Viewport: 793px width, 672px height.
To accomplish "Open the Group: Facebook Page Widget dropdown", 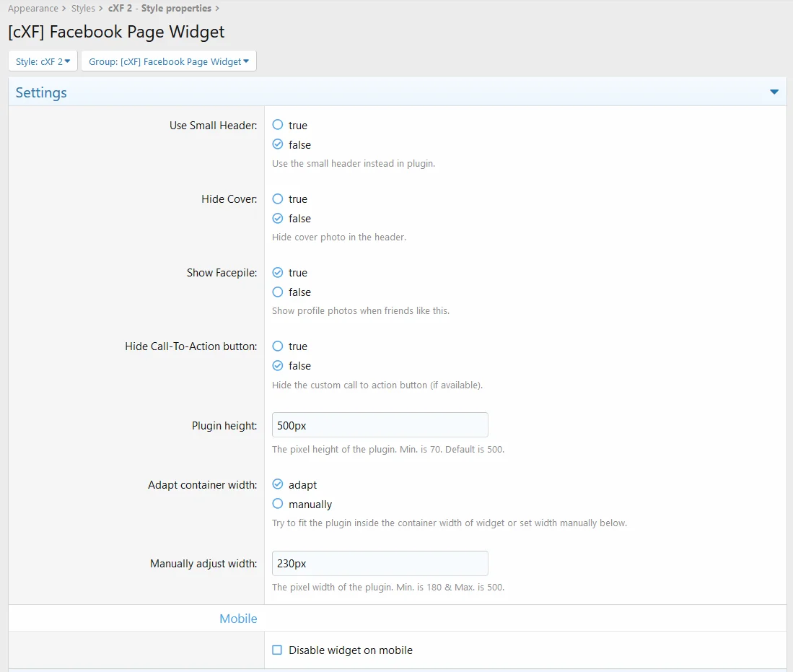I will point(168,61).
